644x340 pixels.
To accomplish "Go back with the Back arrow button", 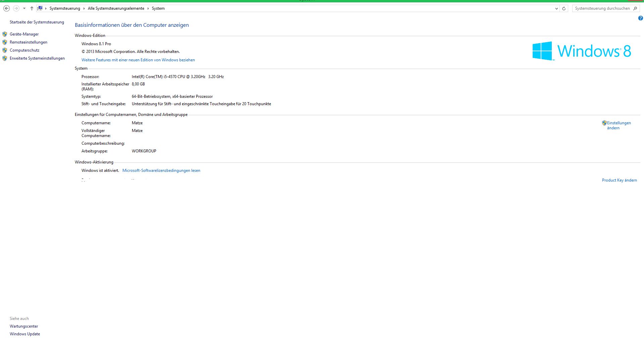I will pos(6,8).
